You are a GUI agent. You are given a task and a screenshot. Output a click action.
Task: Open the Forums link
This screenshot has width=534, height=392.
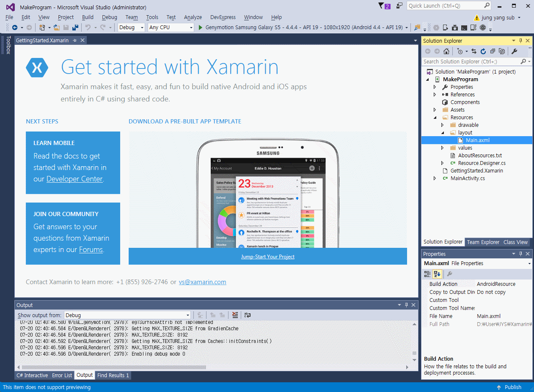click(x=91, y=249)
